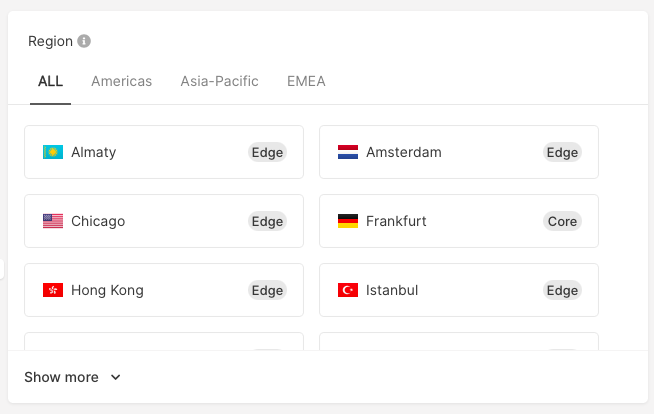Click the Kazakhstan flag icon for Almaty

point(53,152)
